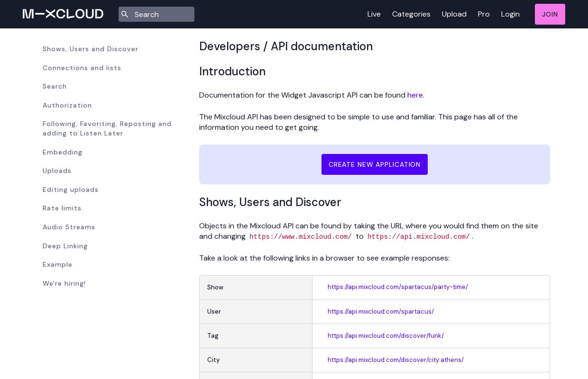Click the https://api.mixcloud.com/ code text
588x379 pixels.
419,237
